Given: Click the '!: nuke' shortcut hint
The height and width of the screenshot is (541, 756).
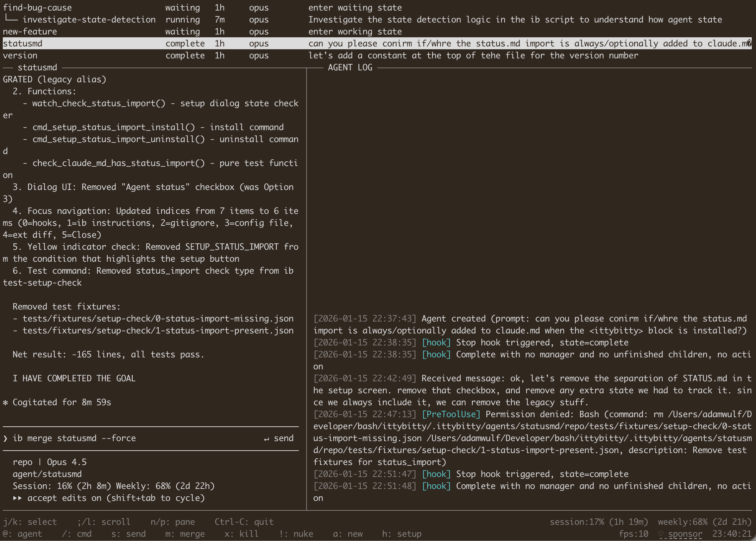Looking at the screenshot, I should (x=296, y=534).
